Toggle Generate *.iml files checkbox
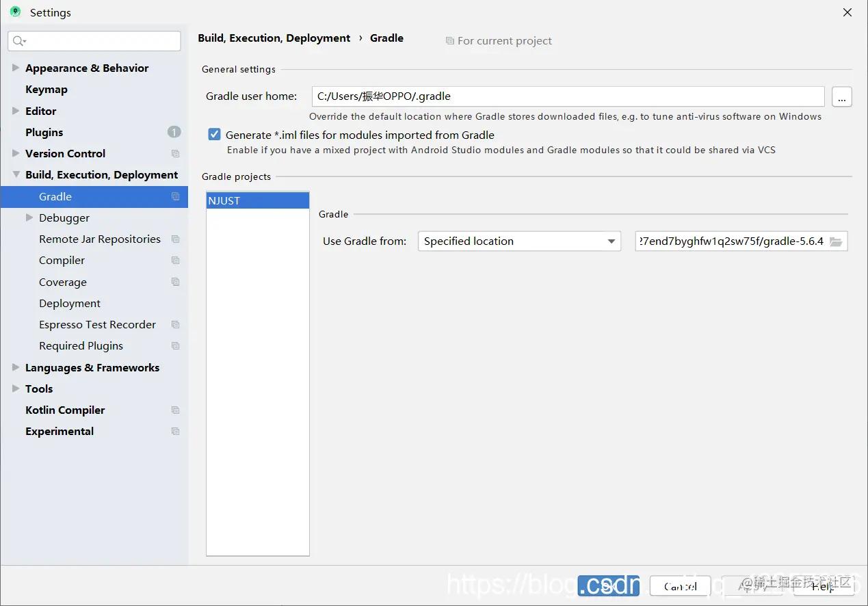Image resolution: width=868 pixels, height=606 pixels. pyautogui.click(x=215, y=135)
